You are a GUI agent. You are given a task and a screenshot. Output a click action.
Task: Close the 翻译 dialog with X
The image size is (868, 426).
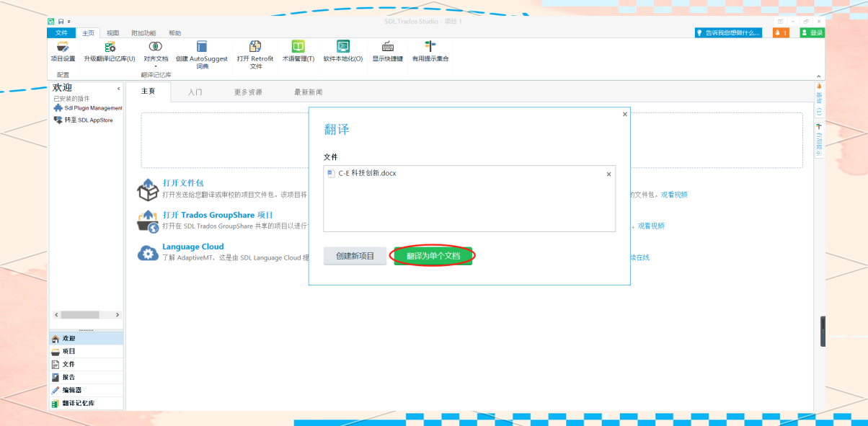(x=625, y=114)
